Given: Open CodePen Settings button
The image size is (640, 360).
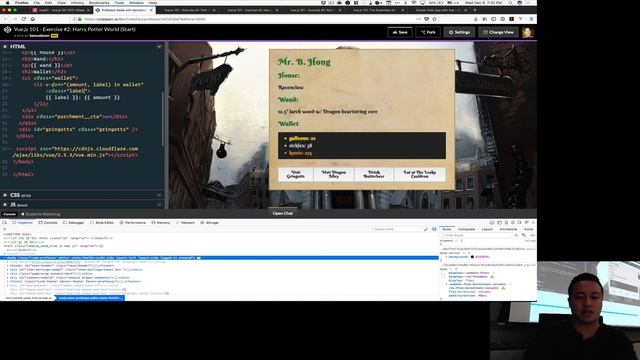Looking at the screenshot, I should click(459, 32).
